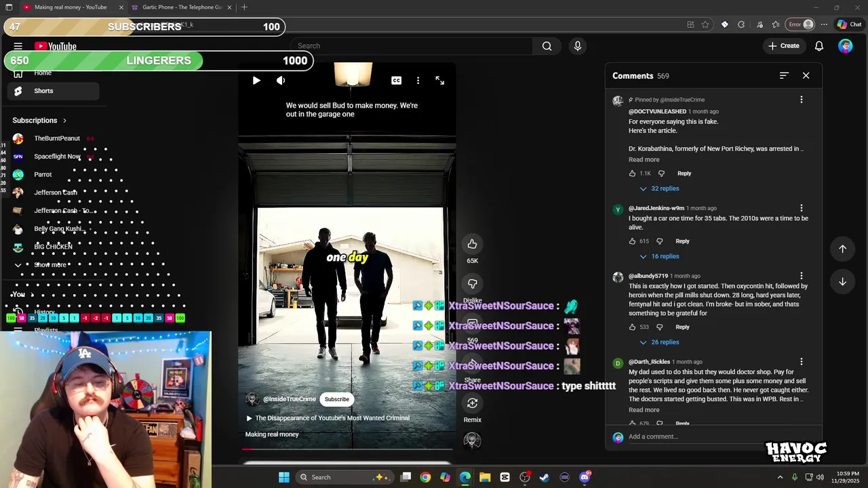Mute the Short's volume icon

[281, 81]
